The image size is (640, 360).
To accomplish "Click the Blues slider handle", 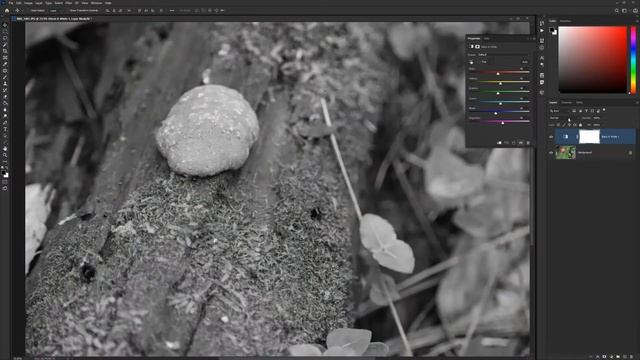I will click(x=496, y=113).
